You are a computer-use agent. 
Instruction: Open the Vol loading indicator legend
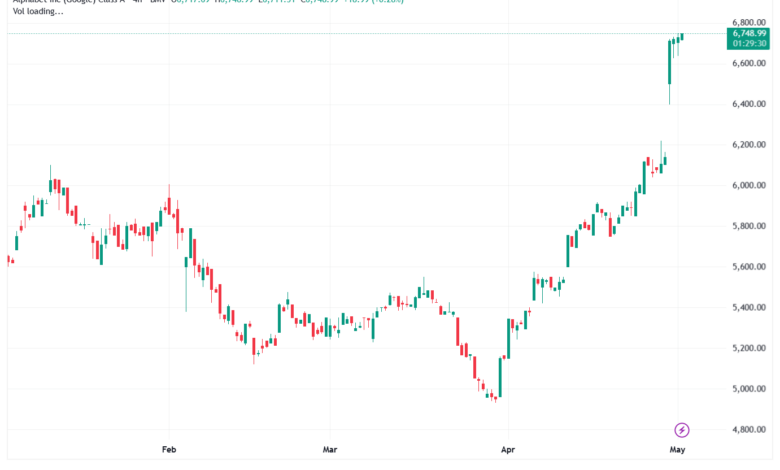pyautogui.click(x=38, y=11)
